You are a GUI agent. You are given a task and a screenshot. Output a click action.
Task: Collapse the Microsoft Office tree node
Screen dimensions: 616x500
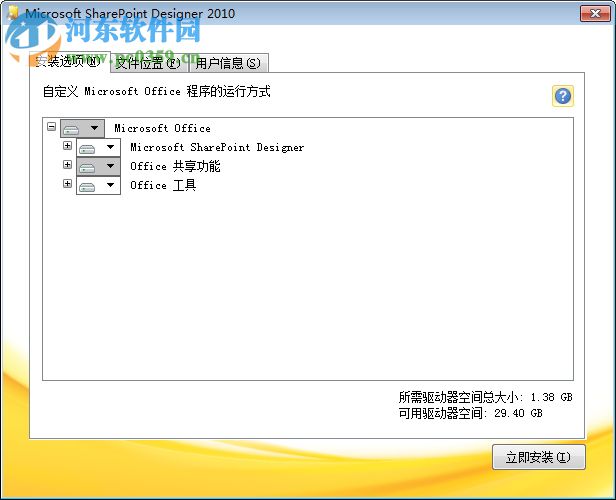coord(51,126)
